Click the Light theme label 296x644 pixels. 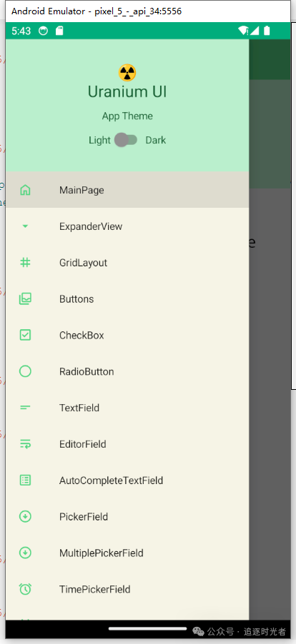(99, 140)
